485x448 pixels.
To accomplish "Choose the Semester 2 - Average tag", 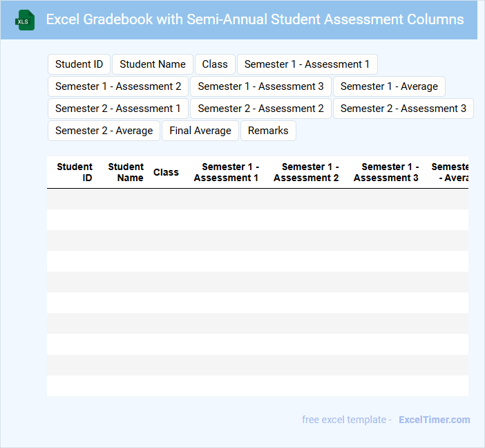I will pos(104,131).
